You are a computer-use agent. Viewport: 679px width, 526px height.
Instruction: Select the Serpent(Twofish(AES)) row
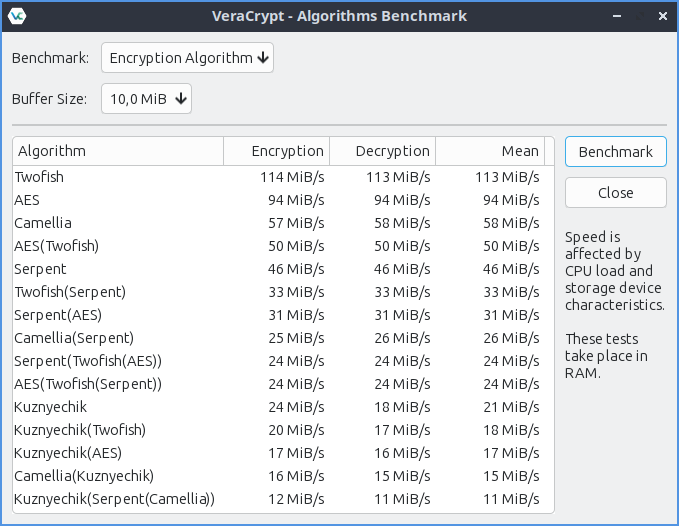(283, 361)
